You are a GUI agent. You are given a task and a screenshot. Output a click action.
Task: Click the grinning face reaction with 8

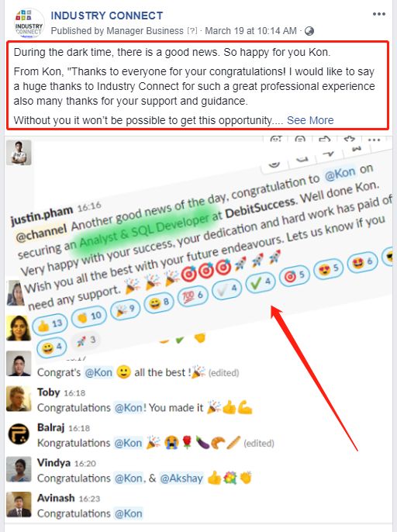coord(158,302)
